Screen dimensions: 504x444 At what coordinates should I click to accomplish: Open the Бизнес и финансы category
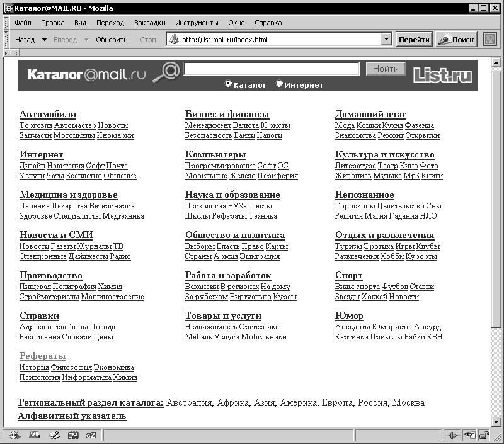coord(227,114)
